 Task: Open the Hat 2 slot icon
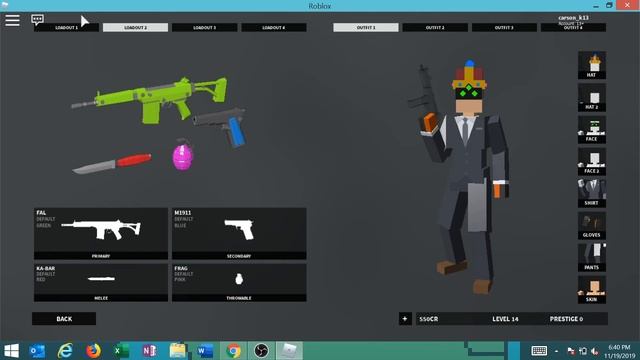pyautogui.click(x=591, y=97)
